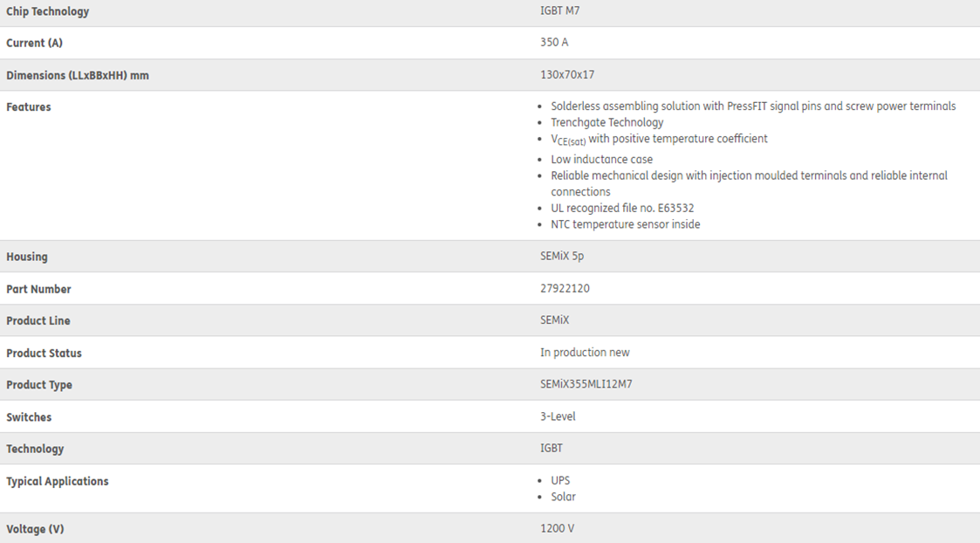Click the Solar typical application item
The height and width of the screenshot is (543, 980).
pos(563,497)
